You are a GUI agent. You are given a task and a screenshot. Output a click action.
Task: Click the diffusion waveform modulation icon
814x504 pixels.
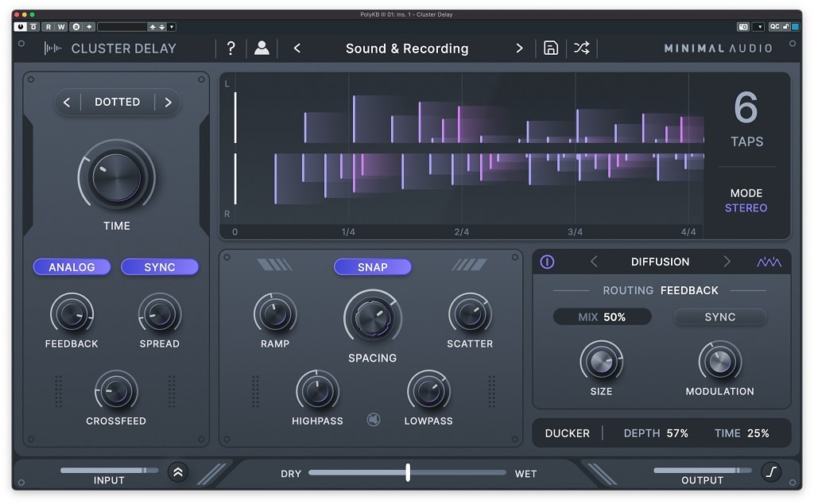[x=769, y=262]
